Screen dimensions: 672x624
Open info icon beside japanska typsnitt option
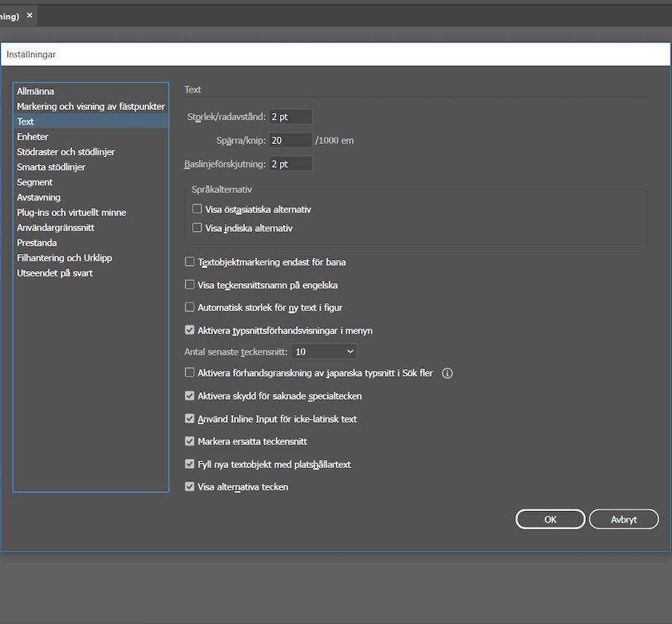coord(447,373)
